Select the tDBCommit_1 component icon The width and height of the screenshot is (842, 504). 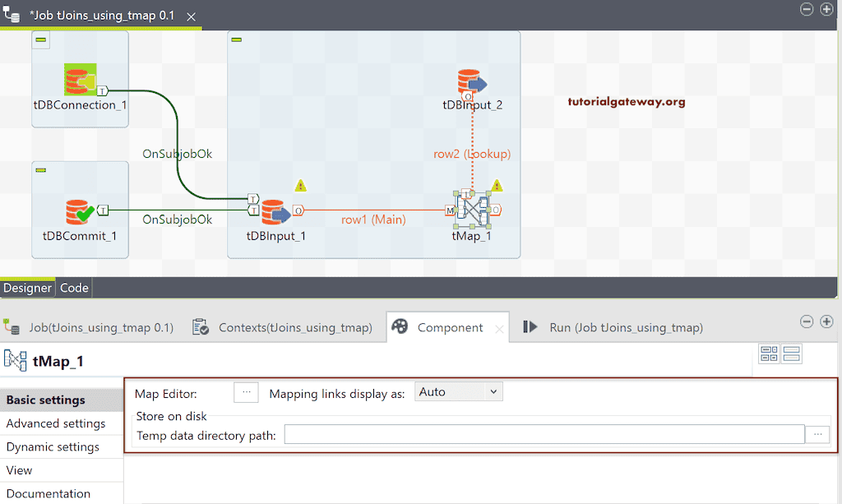pyautogui.click(x=79, y=212)
